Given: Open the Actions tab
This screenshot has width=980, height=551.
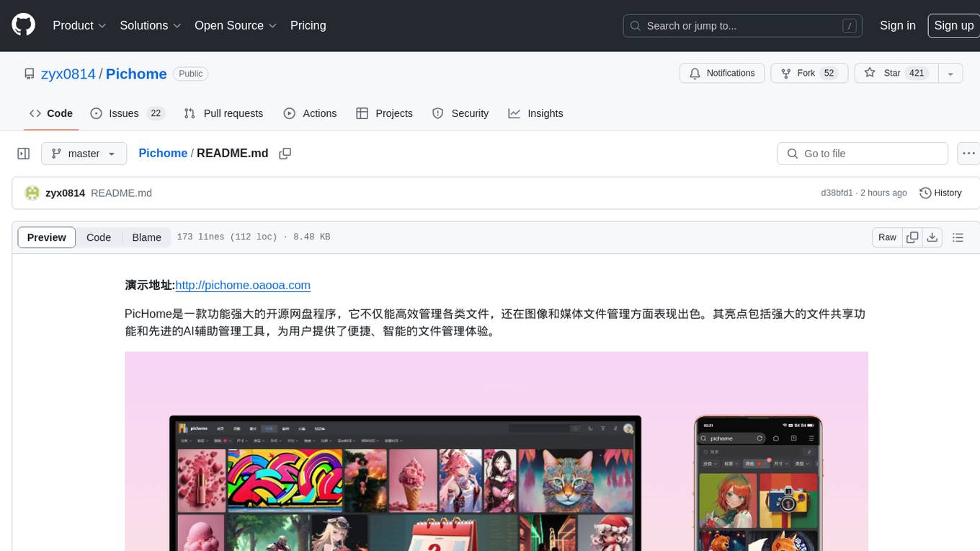Looking at the screenshot, I should click(310, 113).
